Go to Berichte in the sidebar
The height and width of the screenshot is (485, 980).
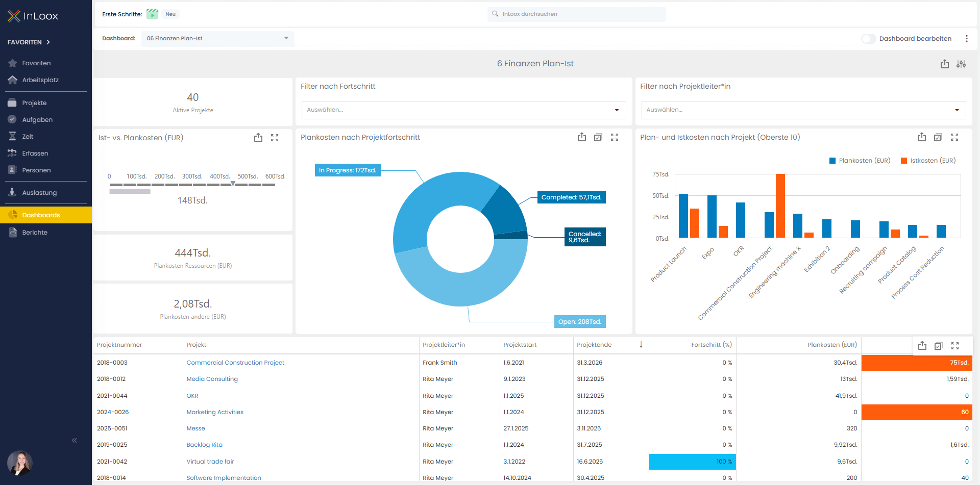(35, 233)
